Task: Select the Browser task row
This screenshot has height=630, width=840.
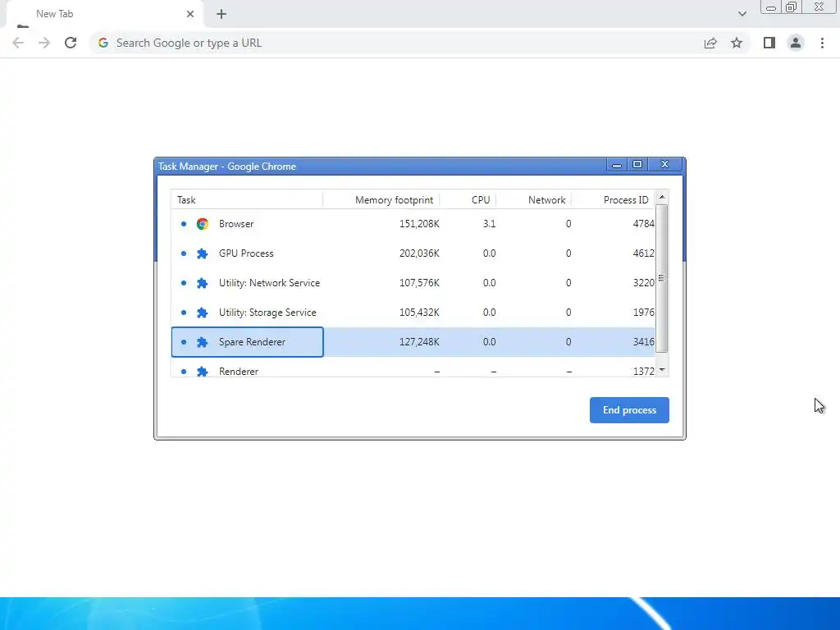Action: click(413, 224)
